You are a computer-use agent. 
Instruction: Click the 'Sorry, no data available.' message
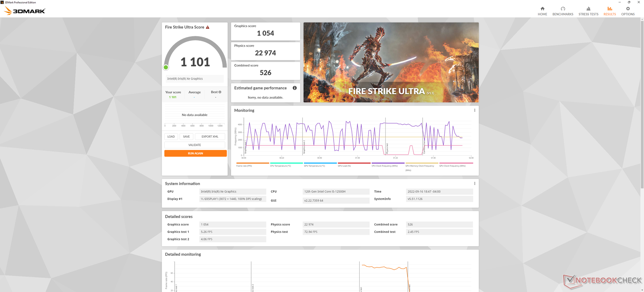click(x=265, y=98)
